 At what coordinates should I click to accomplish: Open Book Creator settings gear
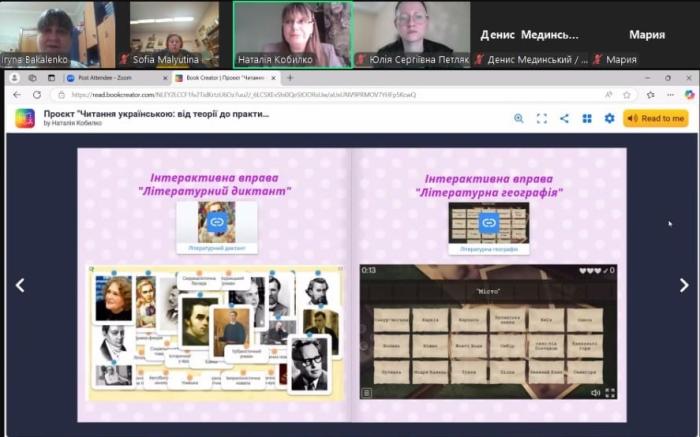610,118
